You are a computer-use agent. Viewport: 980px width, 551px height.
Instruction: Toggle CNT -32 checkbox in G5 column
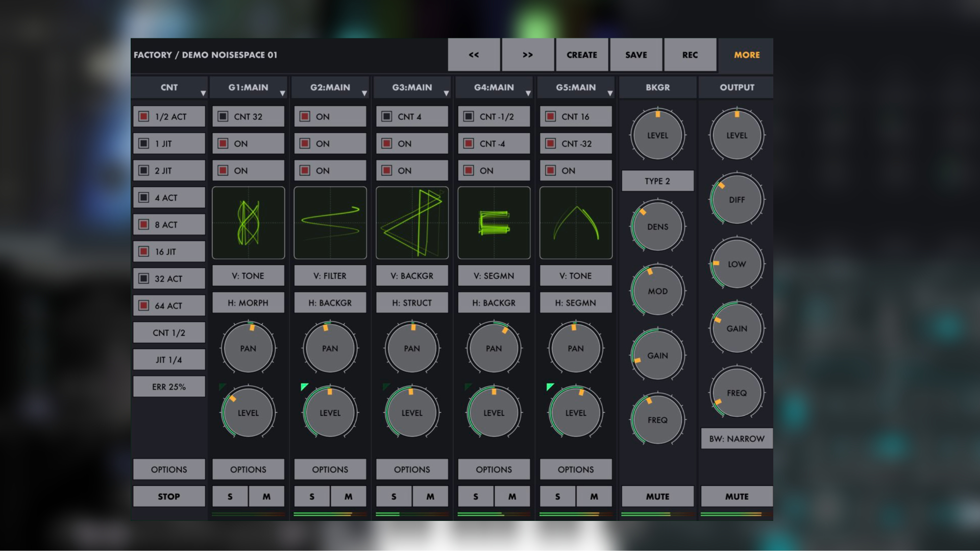[550, 143]
